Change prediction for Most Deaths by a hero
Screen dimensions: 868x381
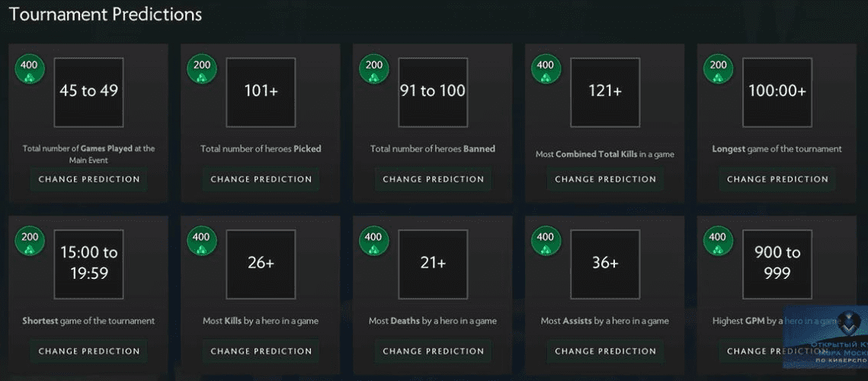pyautogui.click(x=433, y=351)
